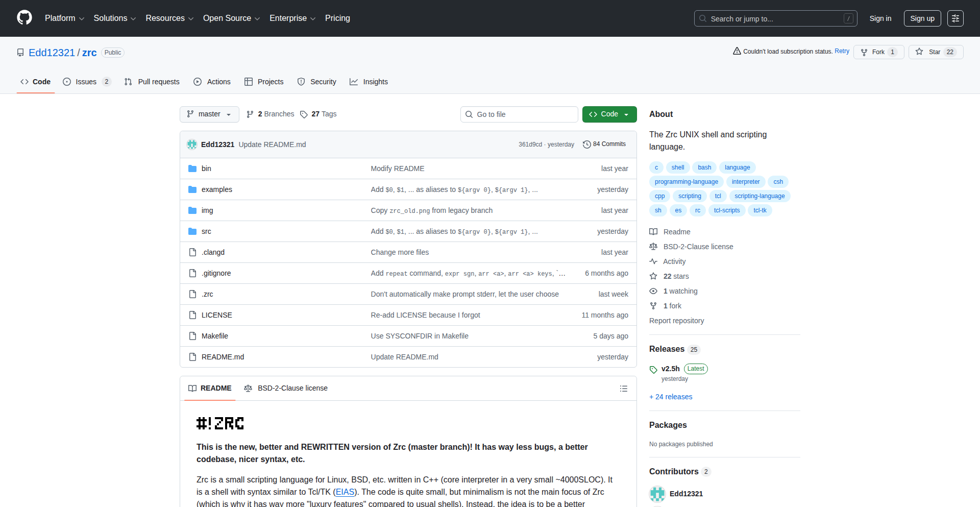The height and width of the screenshot is (507, 980).
Task: Open the master branch dropdown
Action: click(209, 114)
